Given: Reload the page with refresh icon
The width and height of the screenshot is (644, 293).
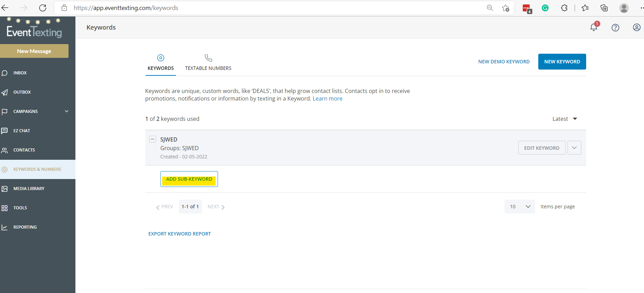Looking at the screenshot, I should (43, 8).
